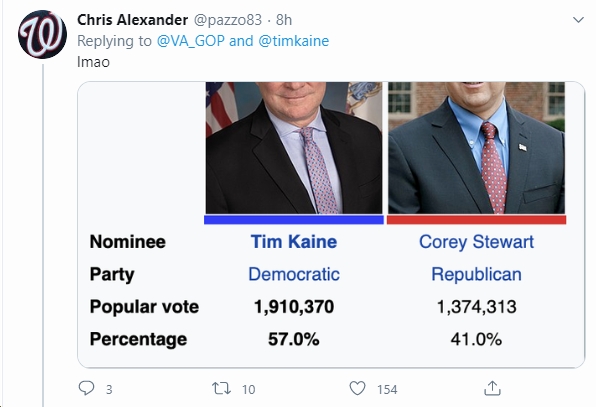Click the lmao tweet text
Viewport: 596px width, 407px height.
tap(93, 62)
